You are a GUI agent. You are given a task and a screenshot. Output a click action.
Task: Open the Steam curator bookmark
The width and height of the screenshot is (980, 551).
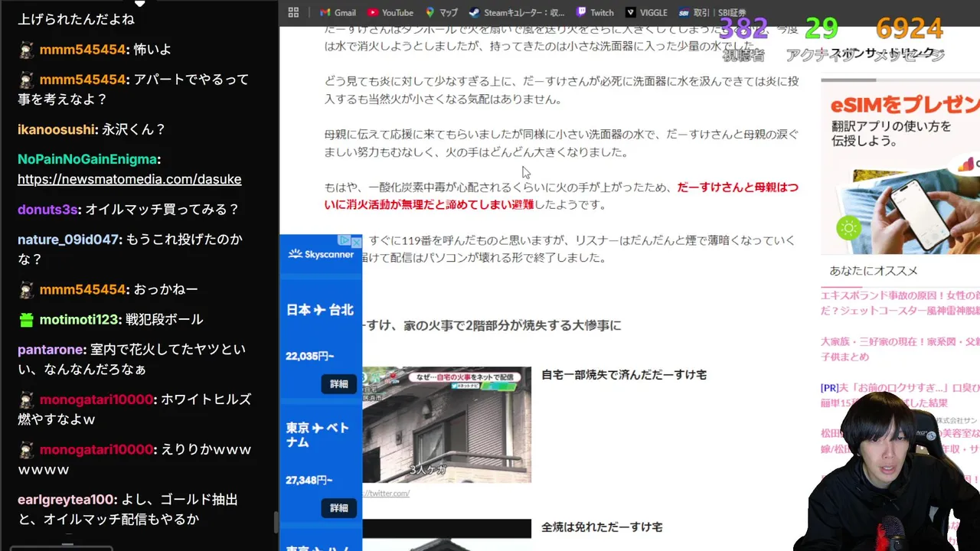[517, 12]
